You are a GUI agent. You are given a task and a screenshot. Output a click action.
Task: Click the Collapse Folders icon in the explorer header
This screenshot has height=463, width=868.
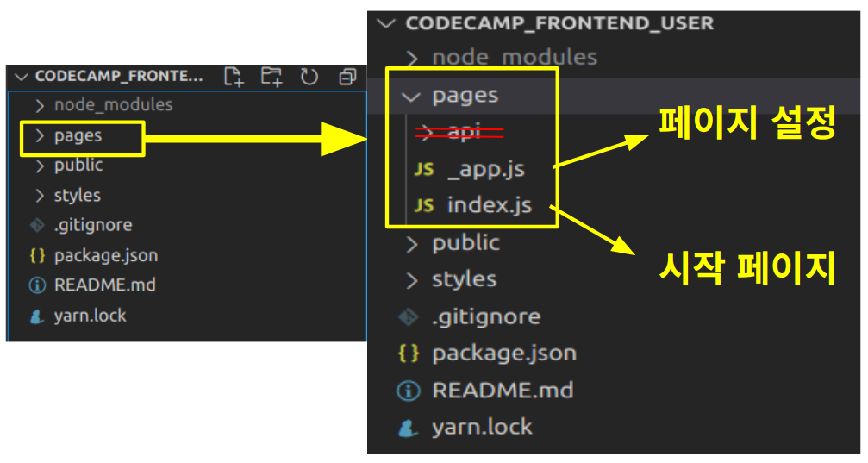click(347, 77)
